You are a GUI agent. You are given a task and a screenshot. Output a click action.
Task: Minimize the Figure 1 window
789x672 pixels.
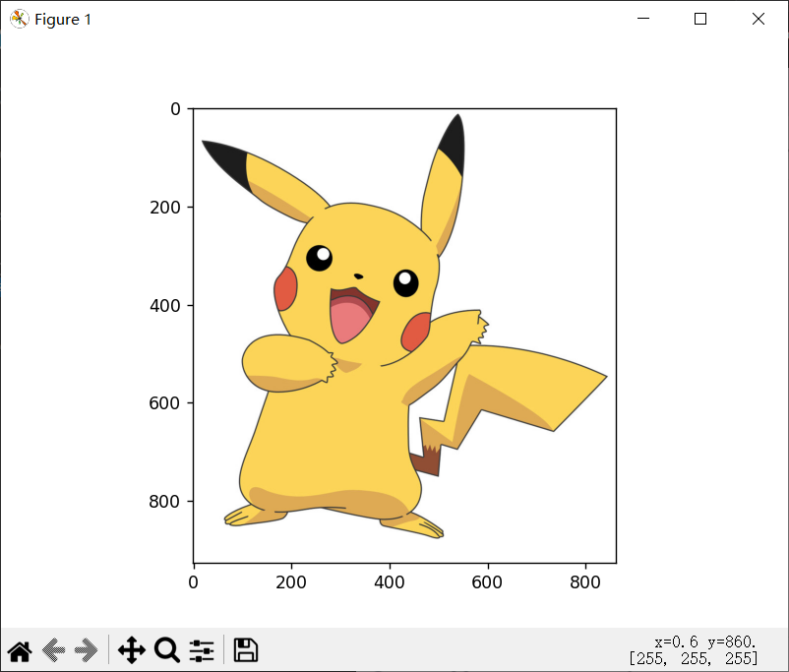(643, 19)
